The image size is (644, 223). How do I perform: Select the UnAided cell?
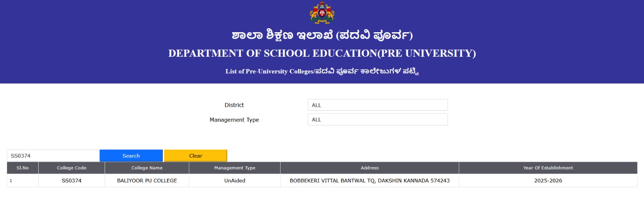click(235, 181)
